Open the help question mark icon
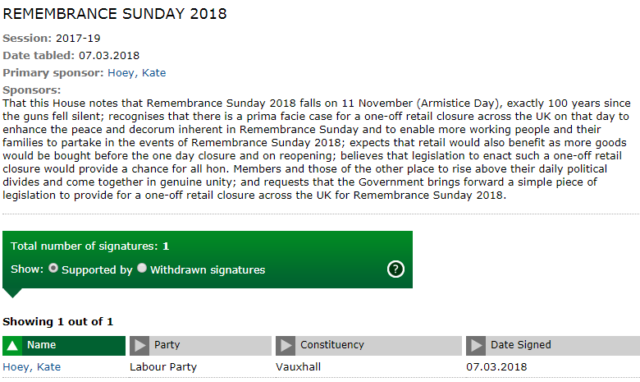Screen dimensions: 640x382 coord(396,269)
